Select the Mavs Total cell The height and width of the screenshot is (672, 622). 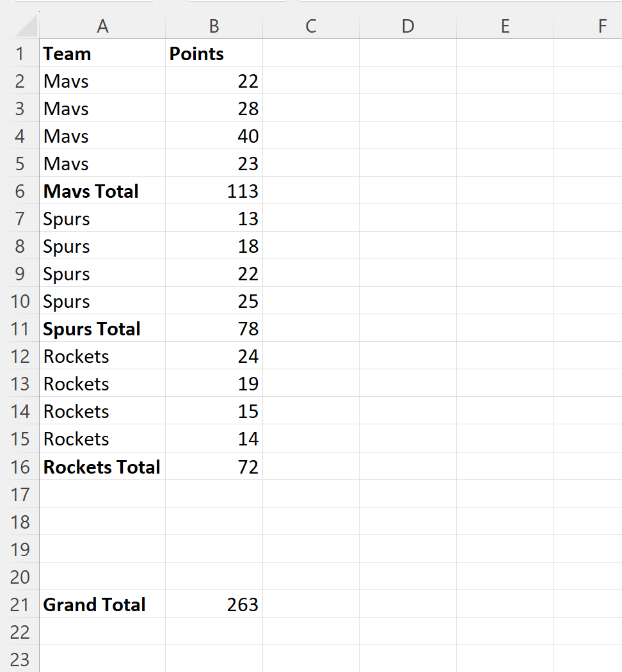pyautogui.click(x=102, y=191)
